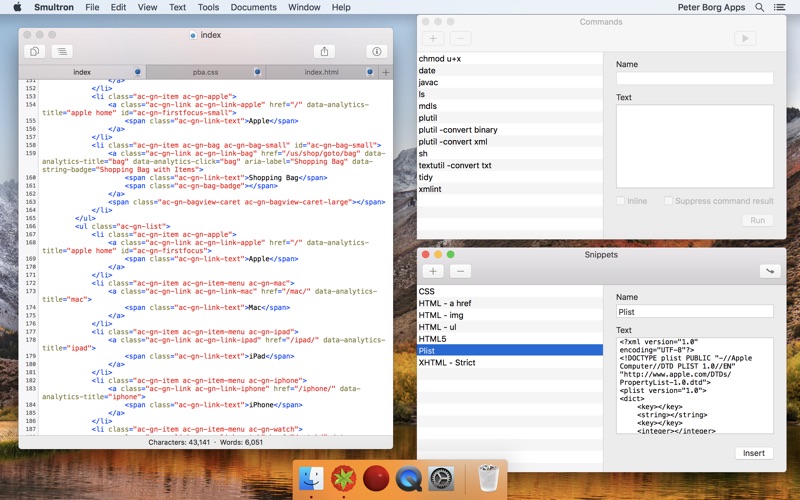Add a new tab with the plus icon
The height and width of the screenshot is (500, 800).
click(x=386, y=72)
